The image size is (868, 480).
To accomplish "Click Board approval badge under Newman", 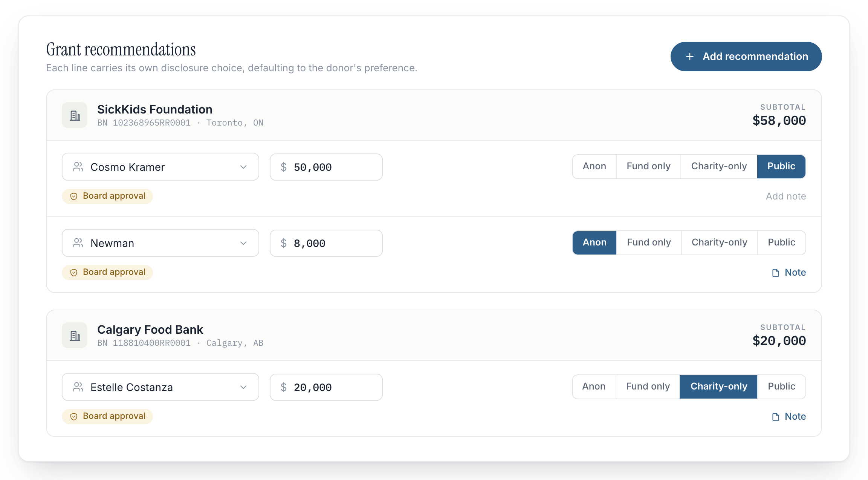I will click(x=107, y=272).
